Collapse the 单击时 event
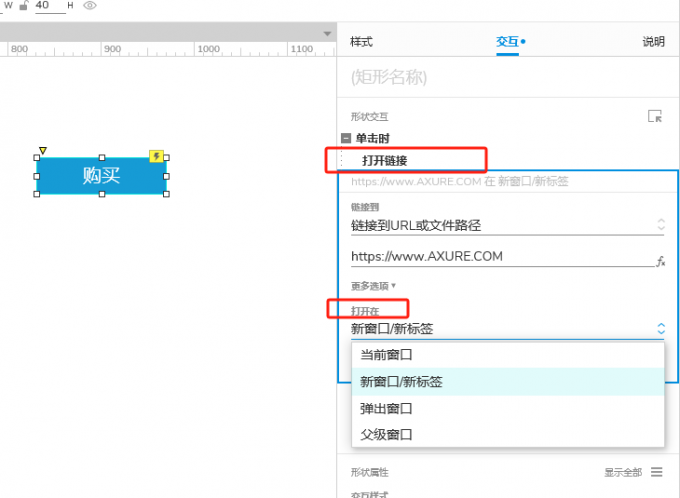The image size is (680, 498). coord(346,138)
